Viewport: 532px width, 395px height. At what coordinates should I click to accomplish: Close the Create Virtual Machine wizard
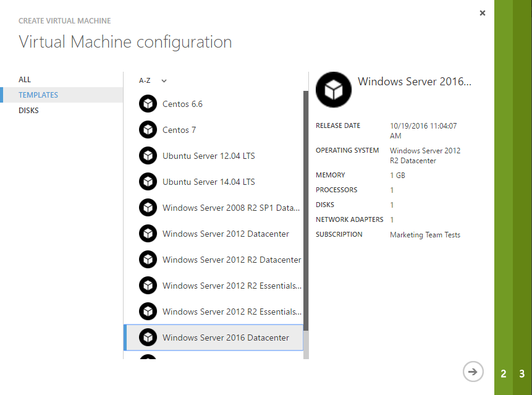pyautogui.click(x=483, y=13)
